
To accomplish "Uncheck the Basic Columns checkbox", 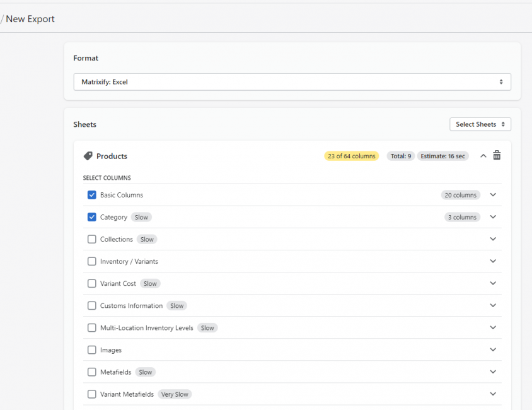I will (91, 195).
